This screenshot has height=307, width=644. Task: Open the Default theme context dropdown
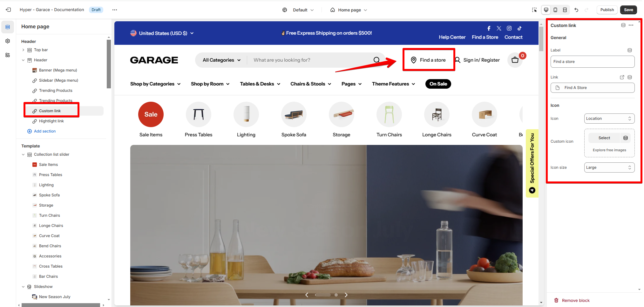[x=298, y=10]
